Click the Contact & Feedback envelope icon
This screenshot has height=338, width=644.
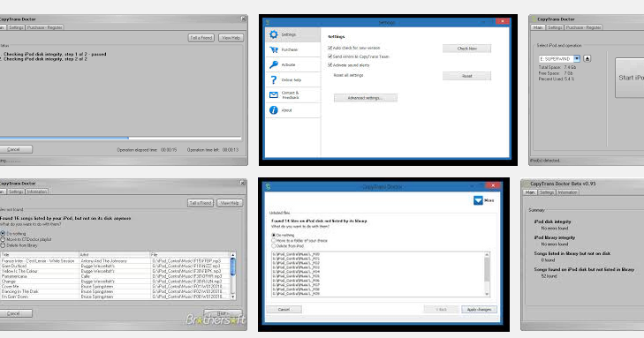click(x=274, y=94)
